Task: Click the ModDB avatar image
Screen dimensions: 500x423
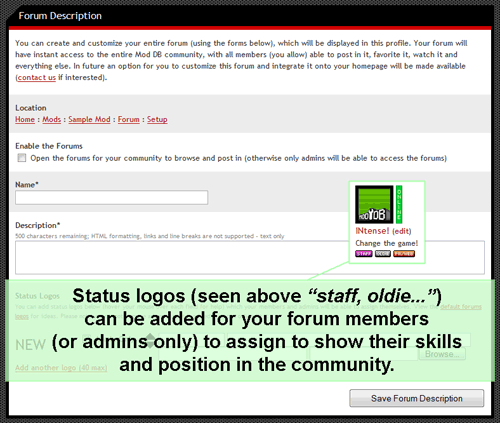Action: 374,204
